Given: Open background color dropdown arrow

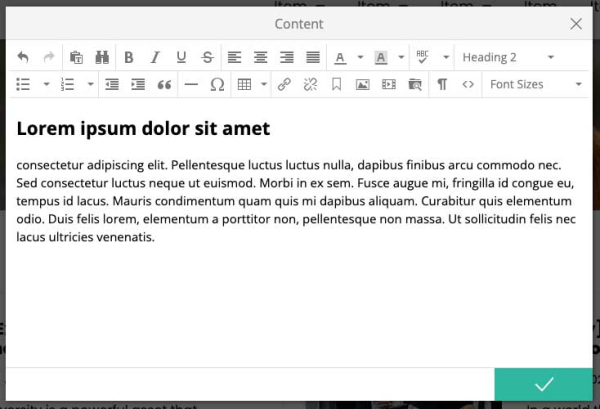Looking at the screenshot, I should (x=401, y=57).
